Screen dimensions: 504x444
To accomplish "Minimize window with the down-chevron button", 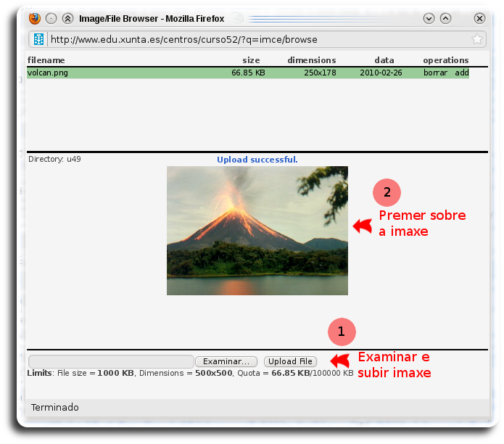I will 429,18.
